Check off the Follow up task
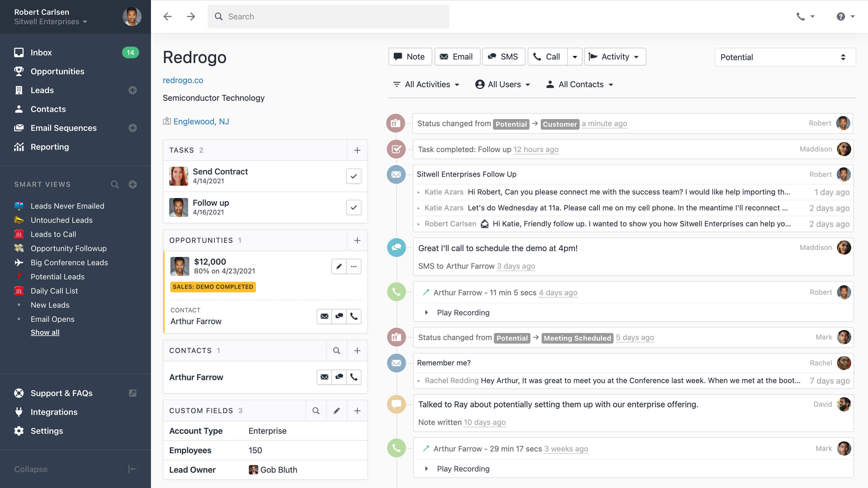Viewport: 868px width, 488px height. (354, 207)
